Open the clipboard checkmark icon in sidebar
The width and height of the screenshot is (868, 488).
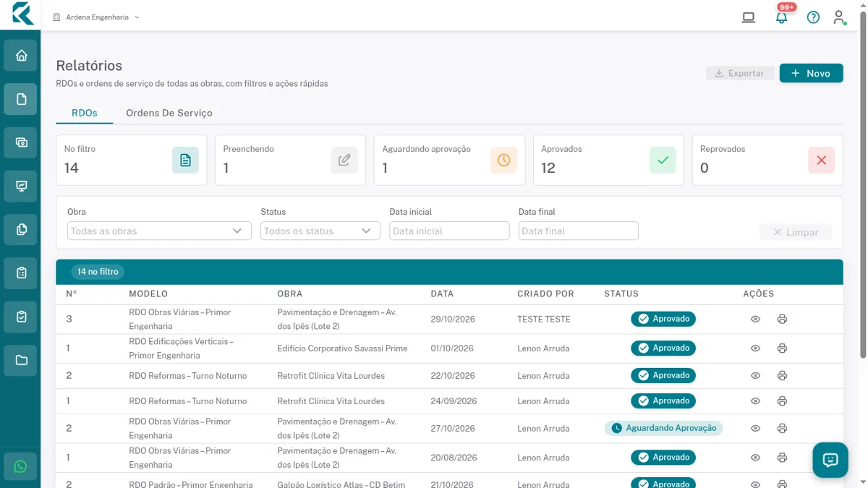(x=20, y=316)
